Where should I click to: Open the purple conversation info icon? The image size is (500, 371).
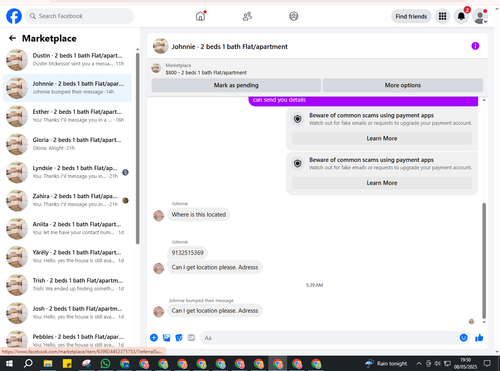pyautogui.click(x=475, y=46)
